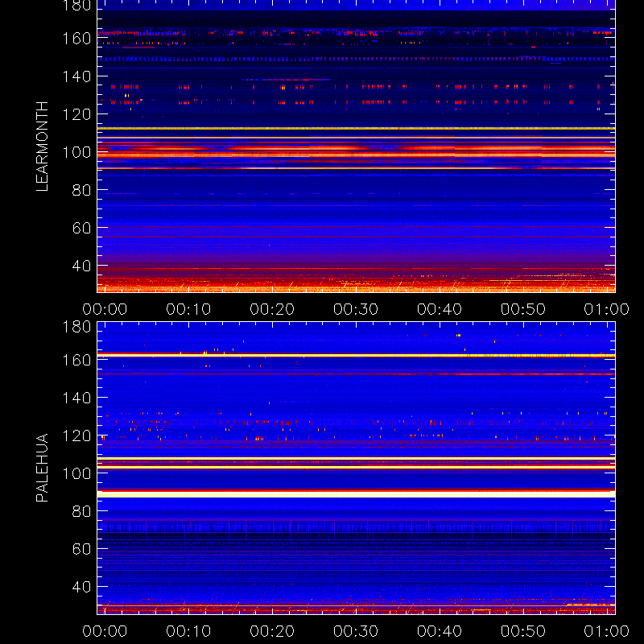644x644 pixels.
Task: Select the 60 tick label on Learmonth plot
Action: [x=81, y=228]
